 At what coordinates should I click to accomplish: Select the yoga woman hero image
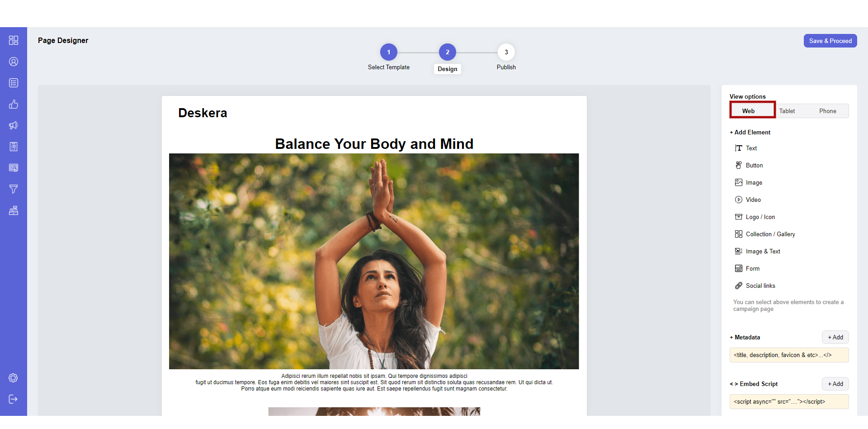point(374,262)
